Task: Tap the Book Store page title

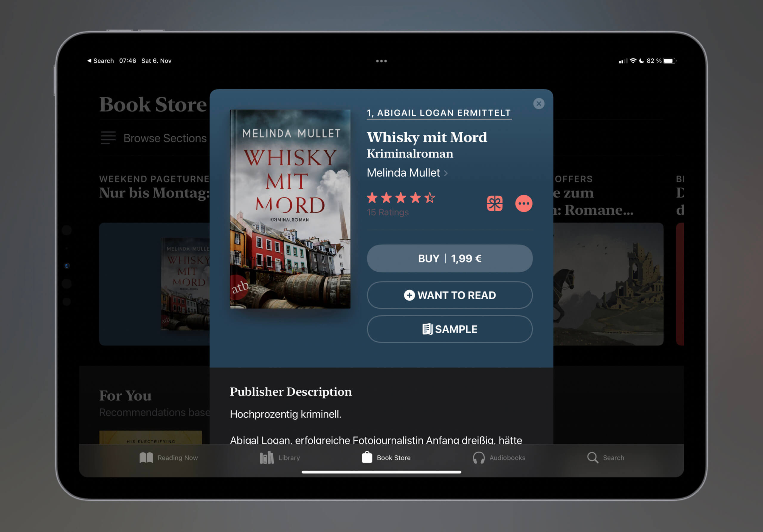Action: (153, 105)
